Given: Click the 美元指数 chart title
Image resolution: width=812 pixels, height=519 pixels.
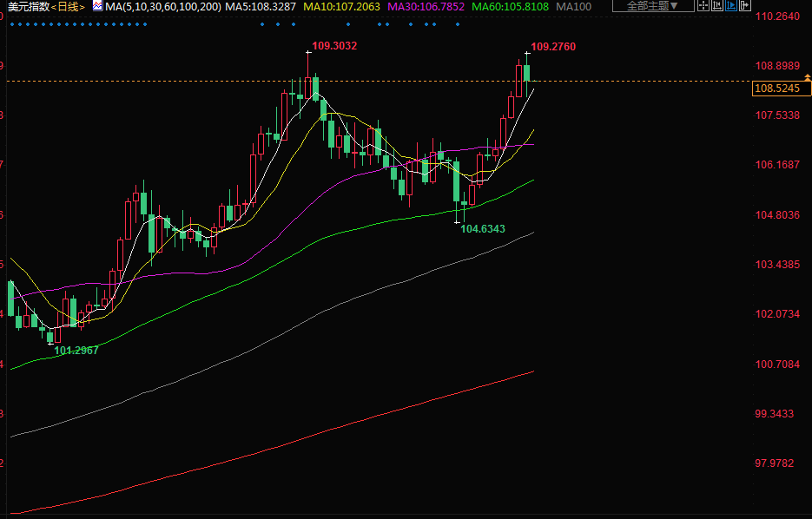Looking at the screenshot, I should coord(28,6).
